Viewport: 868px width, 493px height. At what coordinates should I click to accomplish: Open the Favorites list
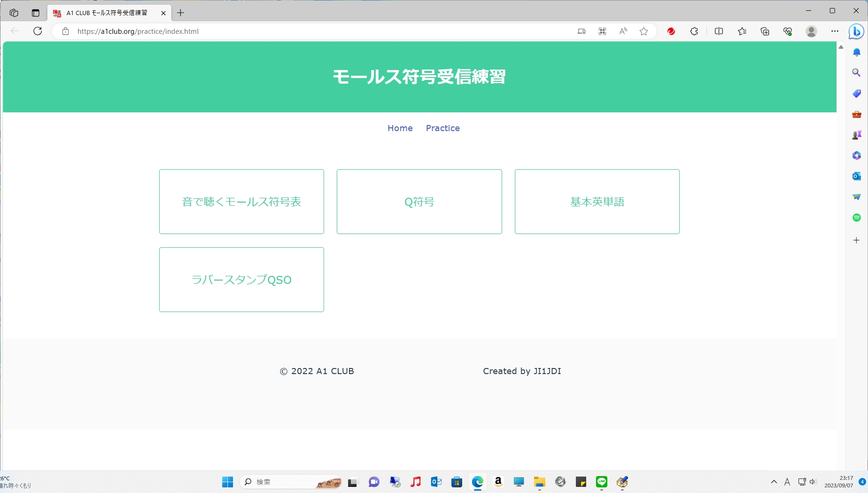click(742, 31)
